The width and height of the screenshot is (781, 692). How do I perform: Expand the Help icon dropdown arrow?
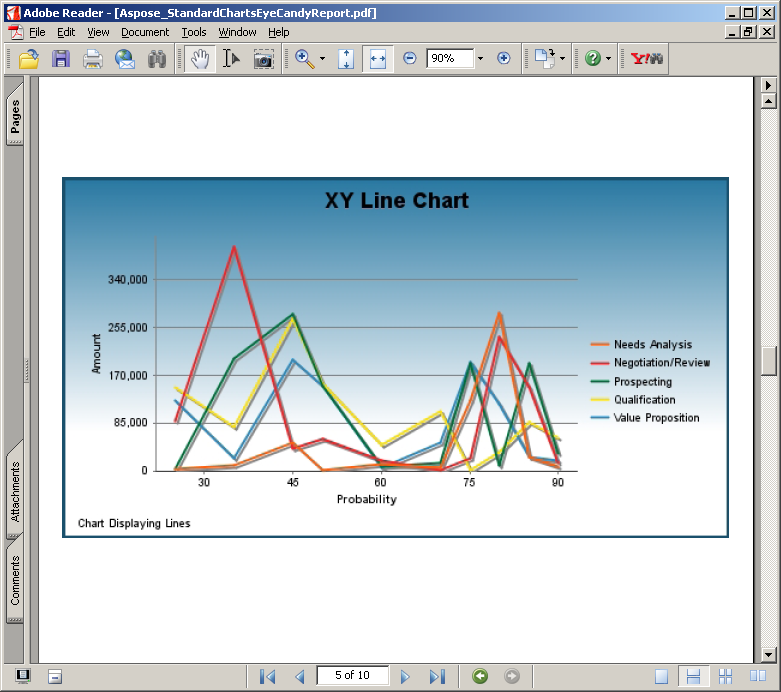pyautogui.click(x=608, y=59)
